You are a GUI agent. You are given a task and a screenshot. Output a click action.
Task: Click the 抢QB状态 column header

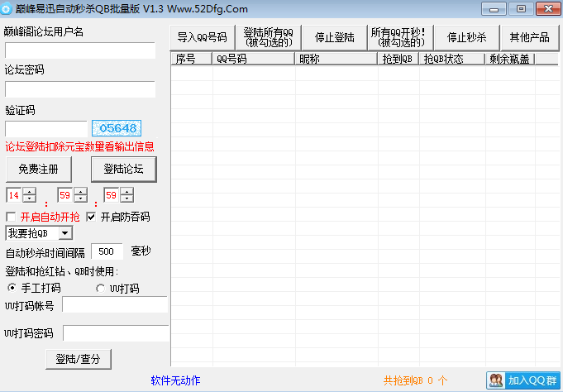click(x=452, y=59)
